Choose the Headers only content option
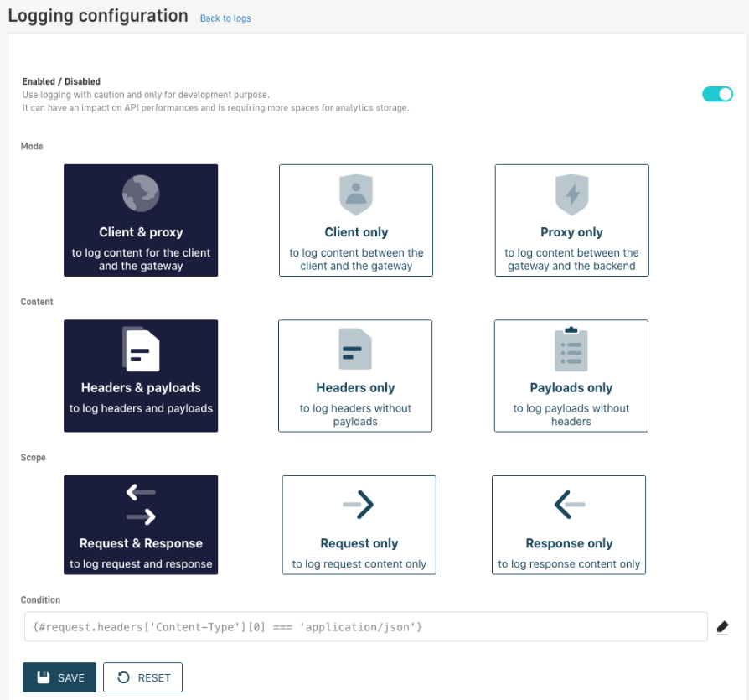The image size is (749, 700). click(x=355, y=376)
